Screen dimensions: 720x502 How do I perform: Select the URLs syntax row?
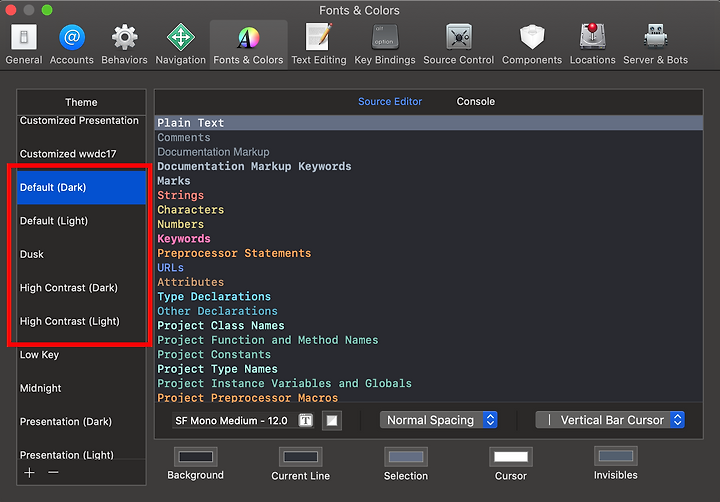click(x=429, y=267)
